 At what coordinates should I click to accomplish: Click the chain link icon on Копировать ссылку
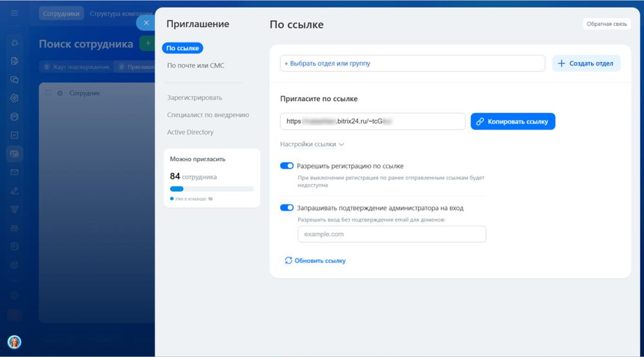tap(480, 122)
